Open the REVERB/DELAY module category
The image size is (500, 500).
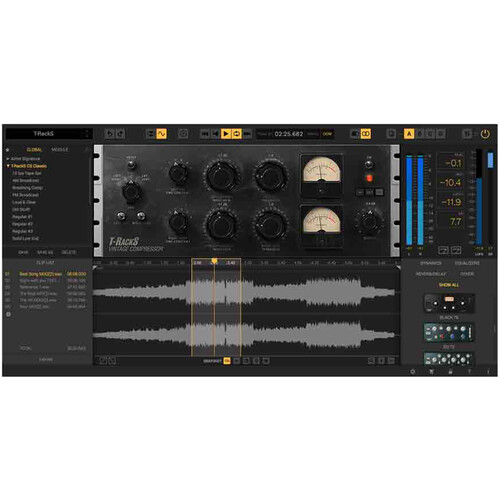coord(431,274)
